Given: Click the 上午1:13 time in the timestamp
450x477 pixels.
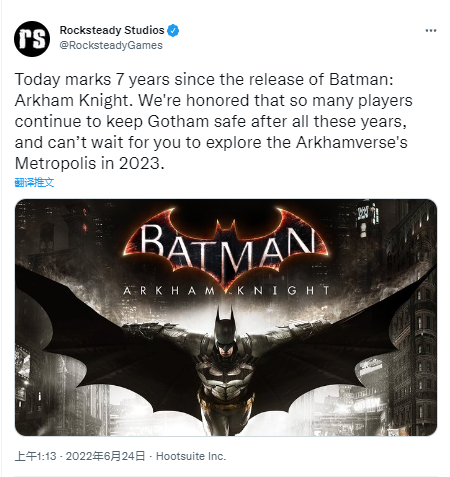Looking at the screenshot, I should coord(36,456).
